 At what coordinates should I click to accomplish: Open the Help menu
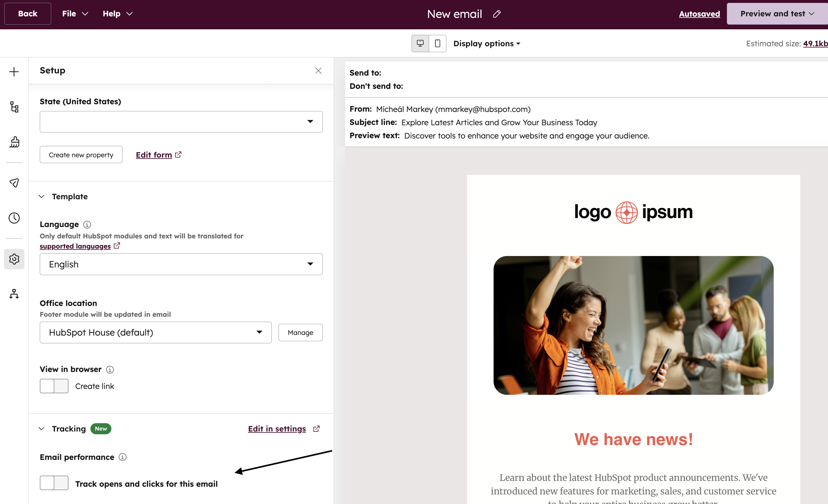point(118,14)
